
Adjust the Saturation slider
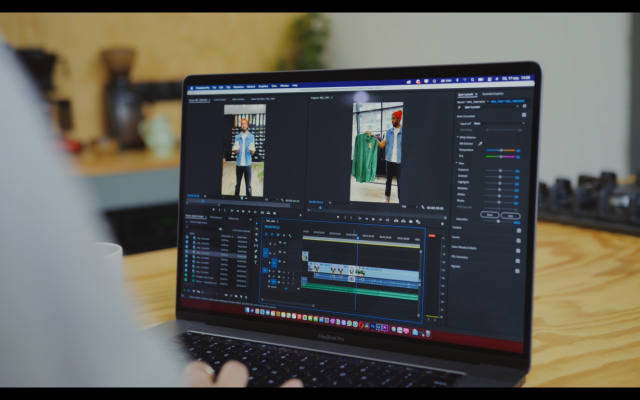(x=498, y=221)
